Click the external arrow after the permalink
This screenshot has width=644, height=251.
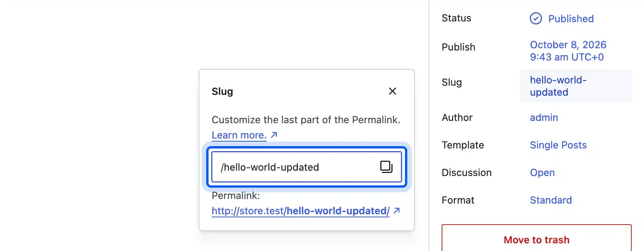[397, 210]
